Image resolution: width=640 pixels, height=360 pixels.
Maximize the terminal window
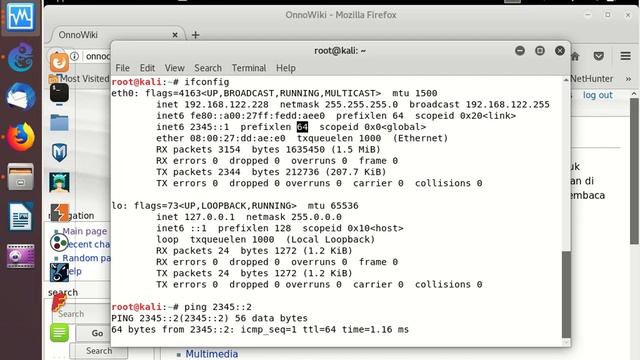point(540,51)
